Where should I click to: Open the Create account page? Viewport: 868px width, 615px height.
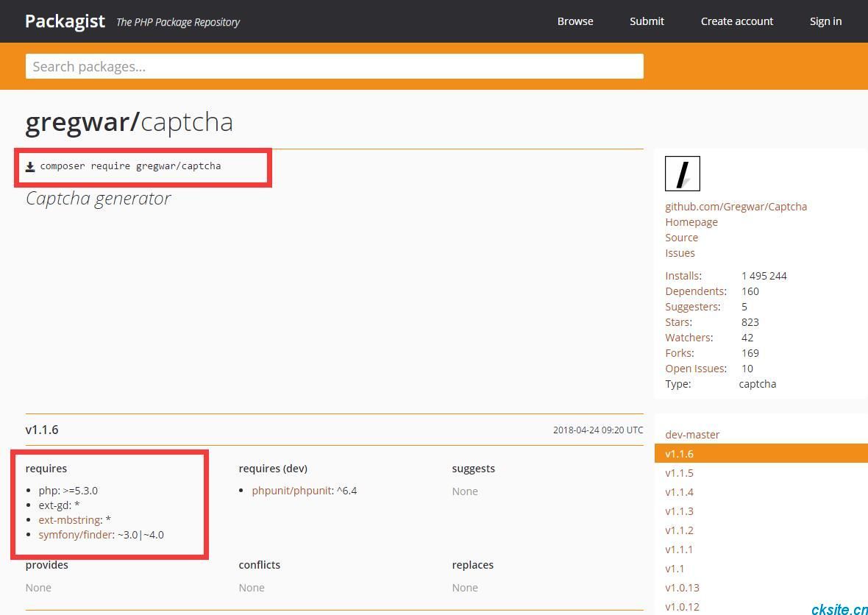pyautogui.click(x=737, y=21)
